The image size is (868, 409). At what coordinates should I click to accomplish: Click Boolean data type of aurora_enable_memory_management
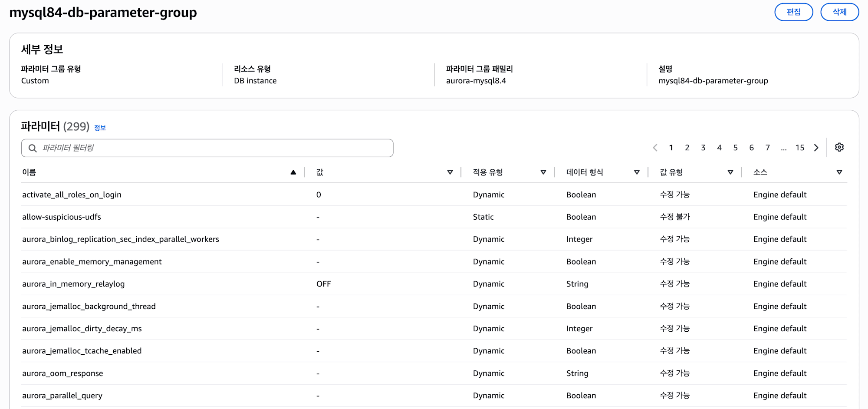(x=581, y=261)
